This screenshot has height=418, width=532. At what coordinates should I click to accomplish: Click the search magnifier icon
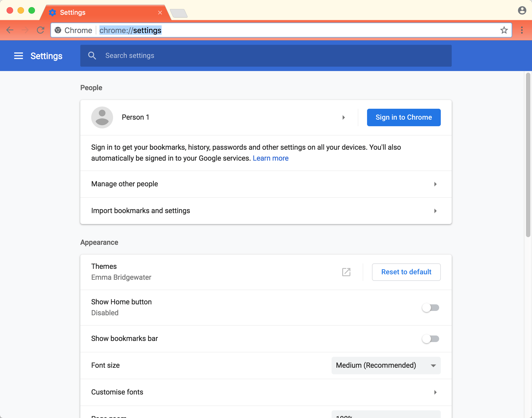point(92,56)
